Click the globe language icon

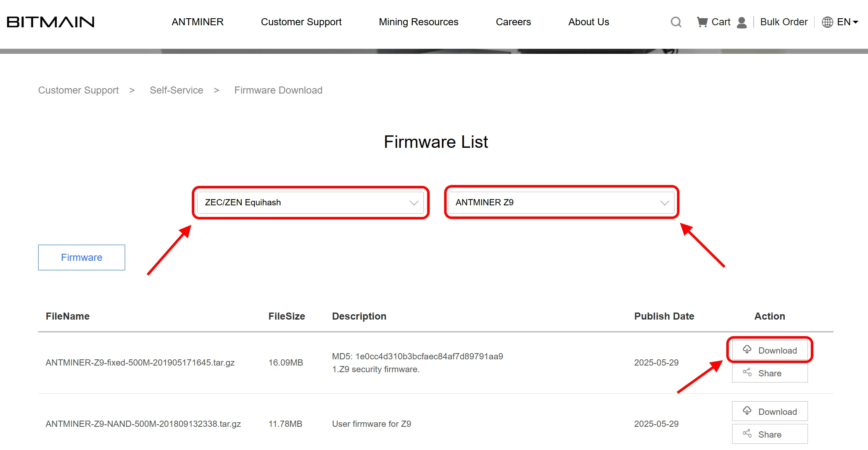pyautogui.click(x=827, y=22)
